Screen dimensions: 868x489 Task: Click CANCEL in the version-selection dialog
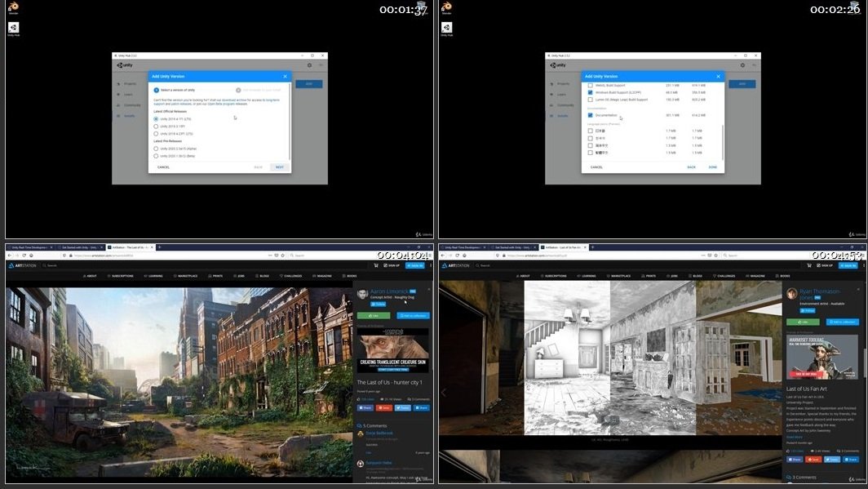click(163, 167)
